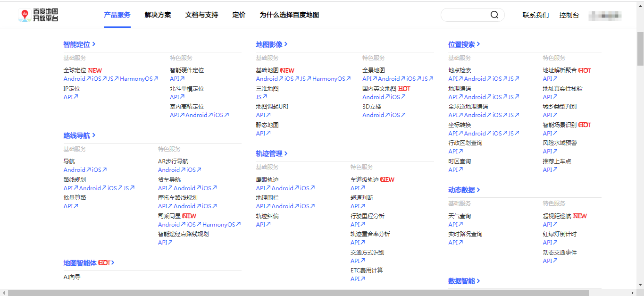The height and width of the screenshot is (296, 644).
Task: Expand the 路线导航 category heading
Action: click(80, 135)
